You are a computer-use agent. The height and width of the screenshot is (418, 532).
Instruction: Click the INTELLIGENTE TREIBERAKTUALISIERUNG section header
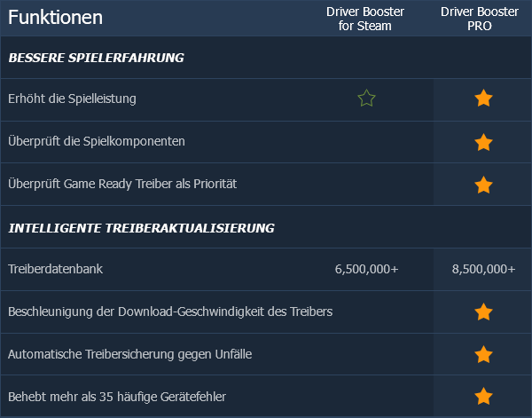(141, 228)
